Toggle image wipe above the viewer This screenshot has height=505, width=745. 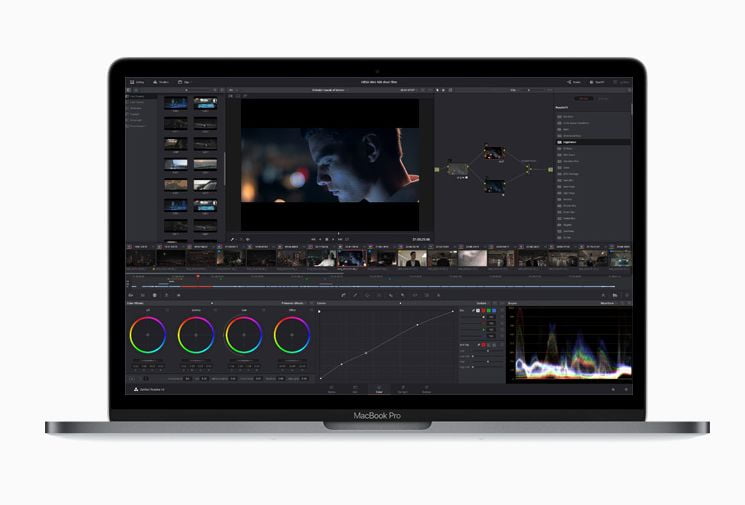(231, 96)
